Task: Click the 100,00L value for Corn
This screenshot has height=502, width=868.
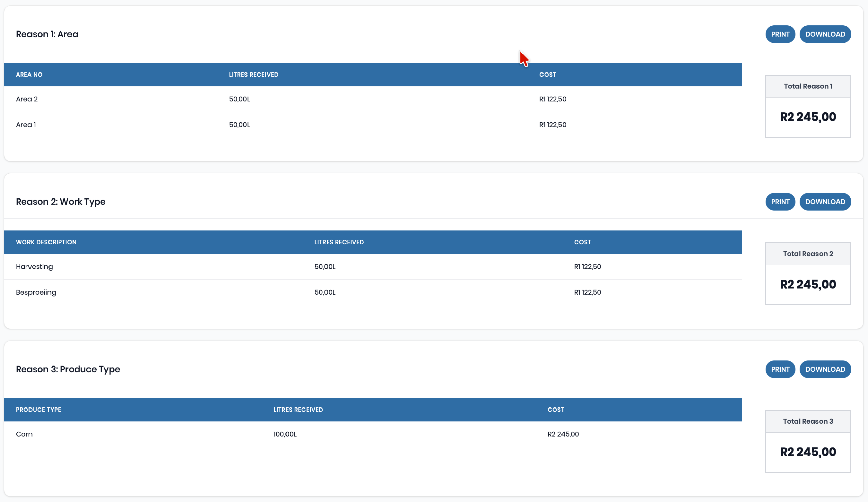Action: pos(285,434)
